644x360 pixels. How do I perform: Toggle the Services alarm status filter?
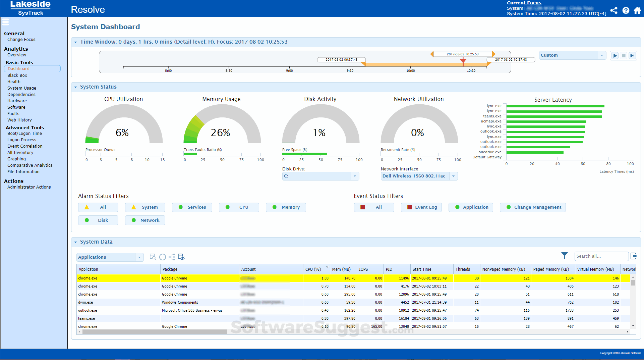192,207
